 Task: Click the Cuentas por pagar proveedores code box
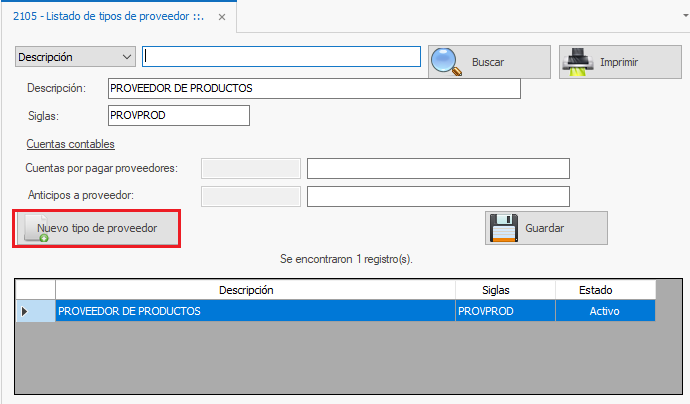pyautogui.click(x=250, y=168)
